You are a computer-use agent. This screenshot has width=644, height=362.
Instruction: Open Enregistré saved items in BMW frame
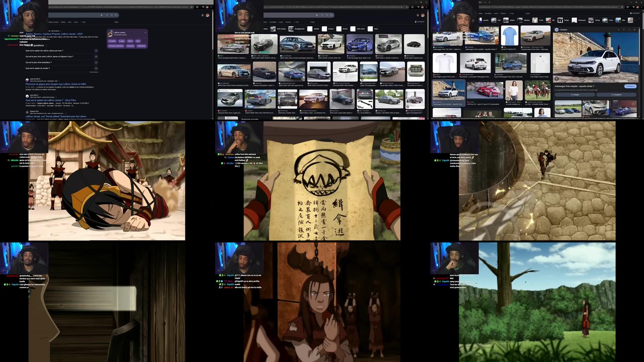click(x=420, y=22)
